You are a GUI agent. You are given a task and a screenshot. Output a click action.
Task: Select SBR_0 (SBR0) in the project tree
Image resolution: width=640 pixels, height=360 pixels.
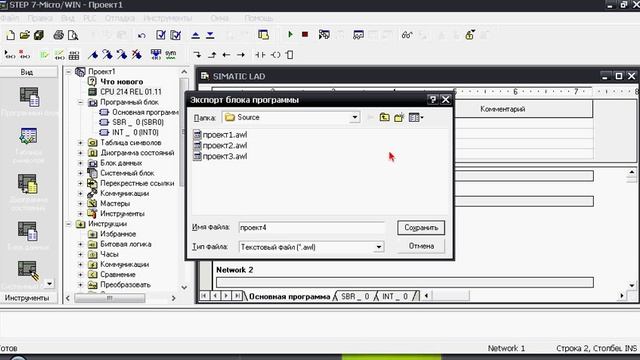pyautogui.click(x=138, y=122)
